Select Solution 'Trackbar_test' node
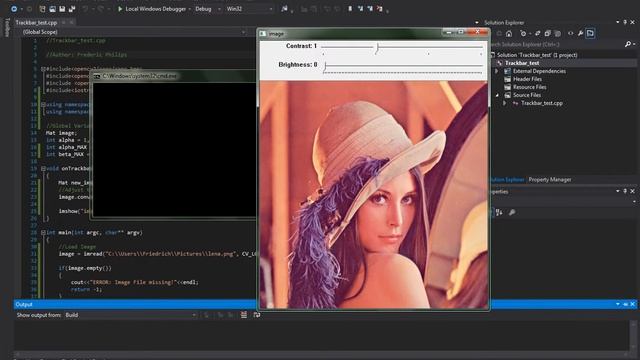Screen dimensions: 640x360 click(x=537, y=55)
